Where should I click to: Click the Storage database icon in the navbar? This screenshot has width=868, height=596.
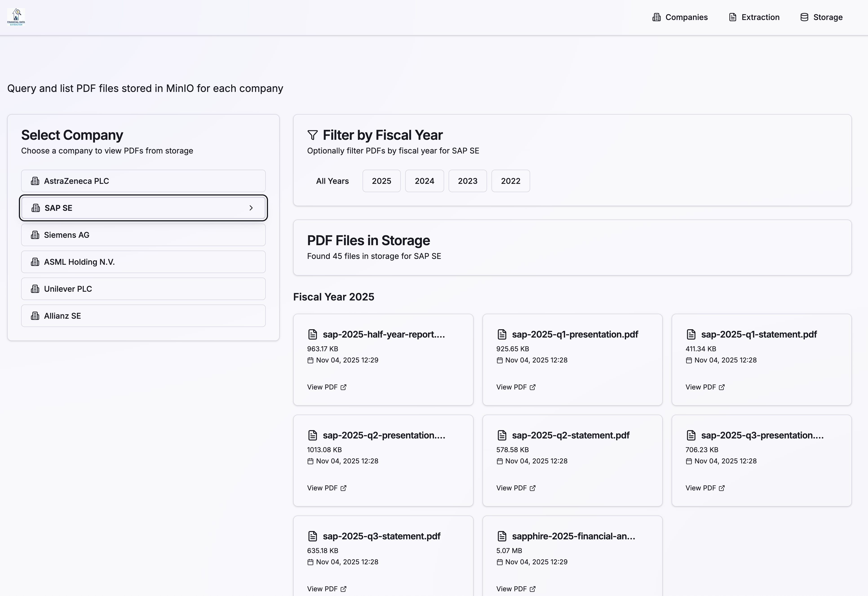click(x=803, y=17)
